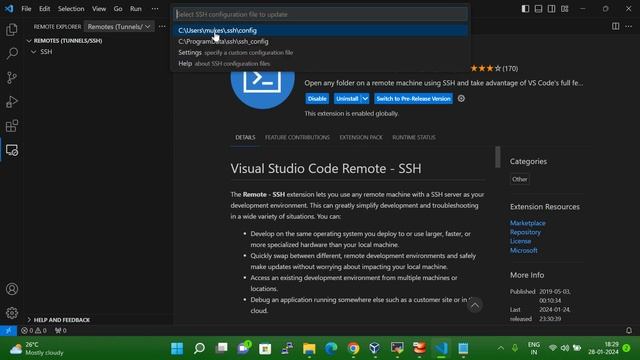Click the Uninstall button

pyautogui.click(x=347, y=98)
